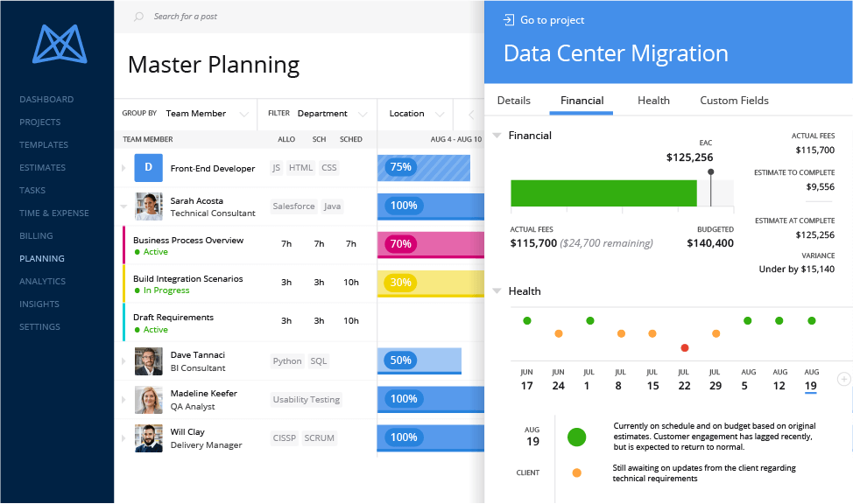Select the green health dot for Aug 5
853x504 pixels.
click(x=747, y=321)
